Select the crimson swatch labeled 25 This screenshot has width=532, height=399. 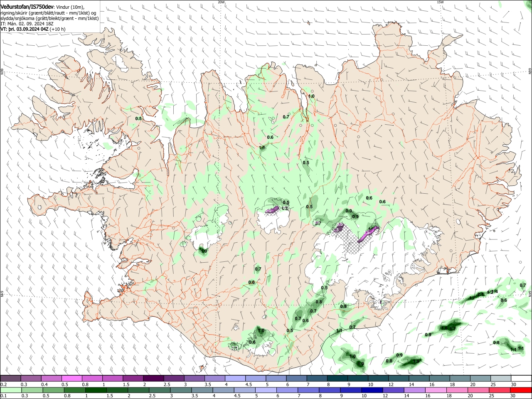(x=500, y=390)
